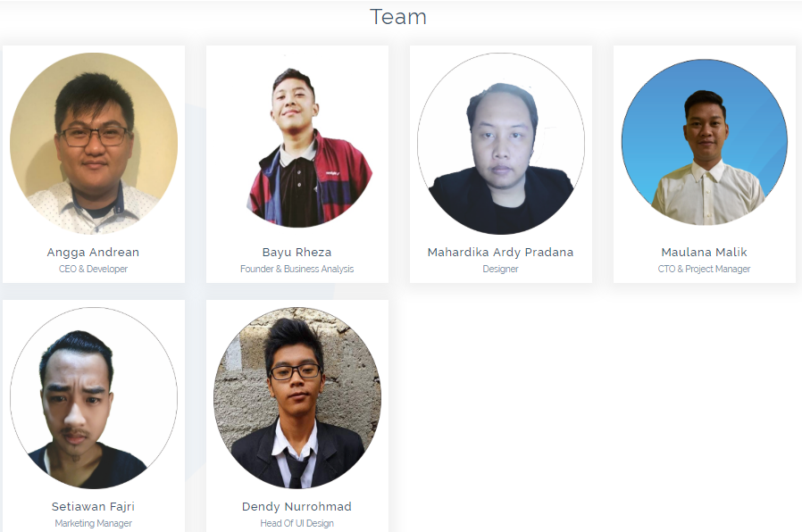Click the Dendy Nurrohmad name text
Image resolution: width=802 pixels, height=532 pixels.
[297, 507]
